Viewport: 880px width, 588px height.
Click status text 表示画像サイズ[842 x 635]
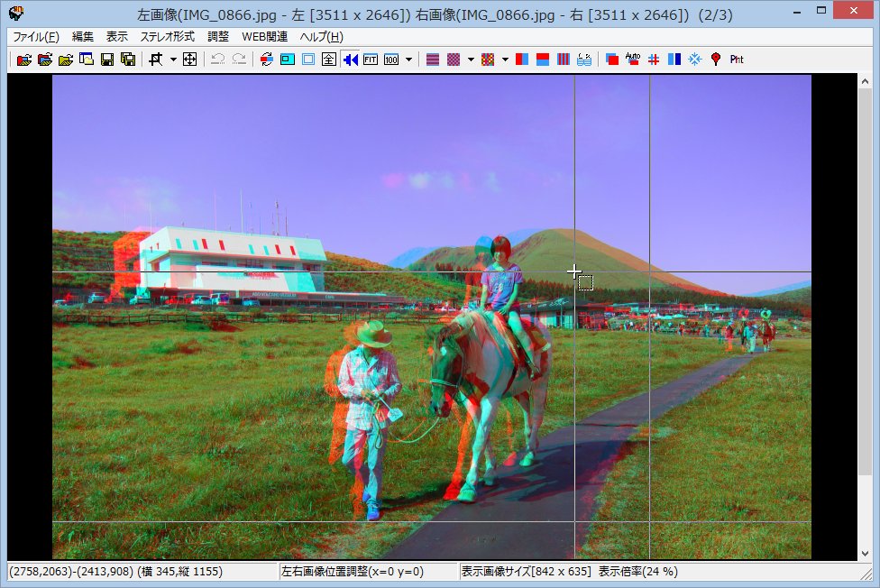click(527, 572)
